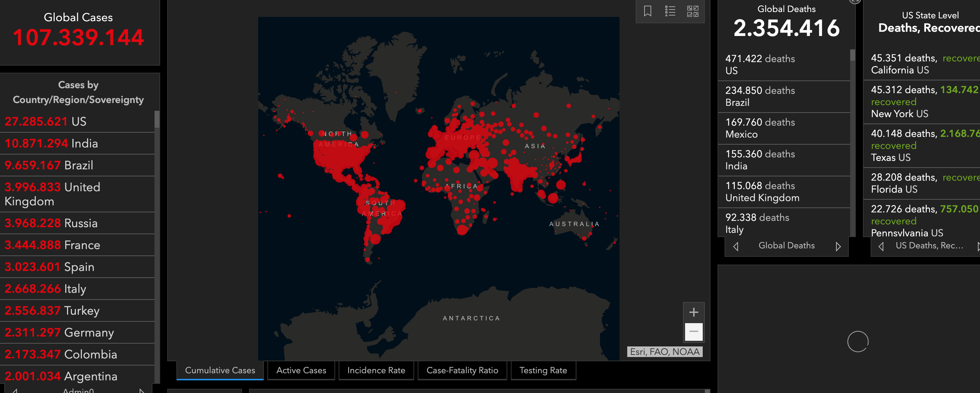Click left arrow beside Global Deaths label

click(x=736, y=246)
